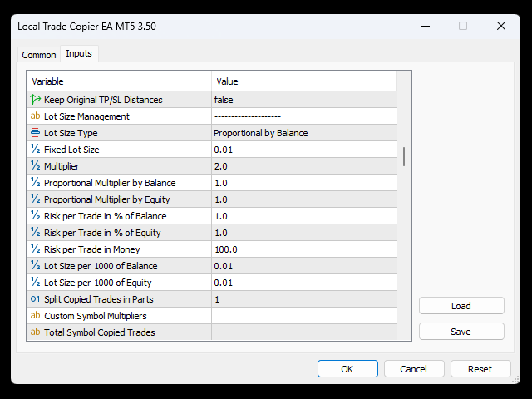Image resolution: width=532 pixels, height=399 pixels.
Task: Edit Lot Size per 1000 of Balance value
Action: click(x=304, y=266)
